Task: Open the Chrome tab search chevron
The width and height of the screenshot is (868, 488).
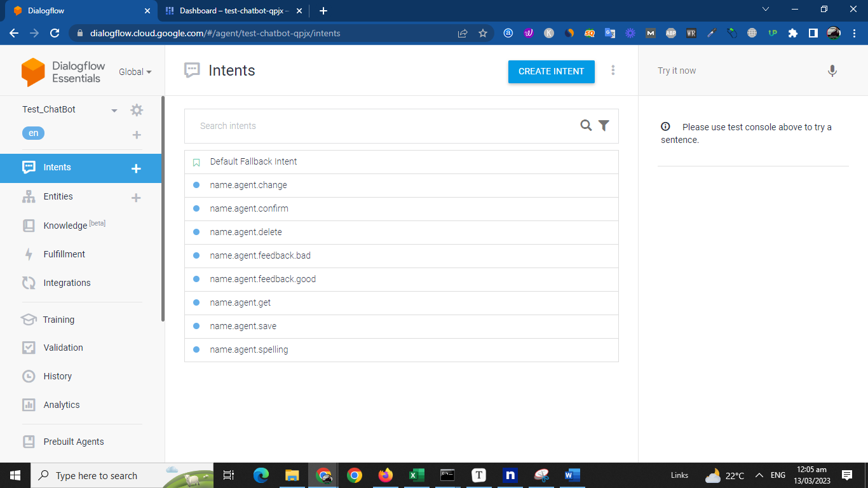Action: pyautogui.click(x=766, y=10)
